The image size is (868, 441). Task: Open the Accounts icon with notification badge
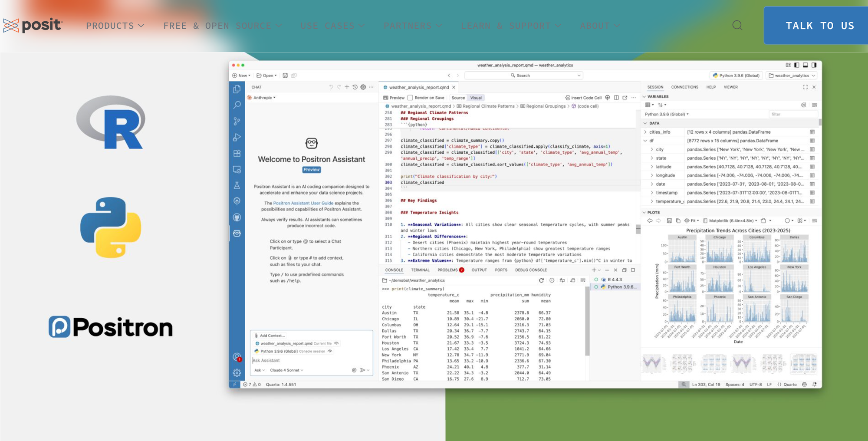[x=237, y=357]
